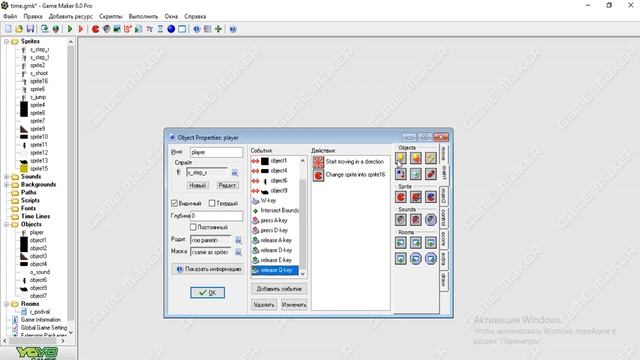Select the Destroy at position action icon
The height and width of the screenshot is (360, 640).
pos(431,174)
